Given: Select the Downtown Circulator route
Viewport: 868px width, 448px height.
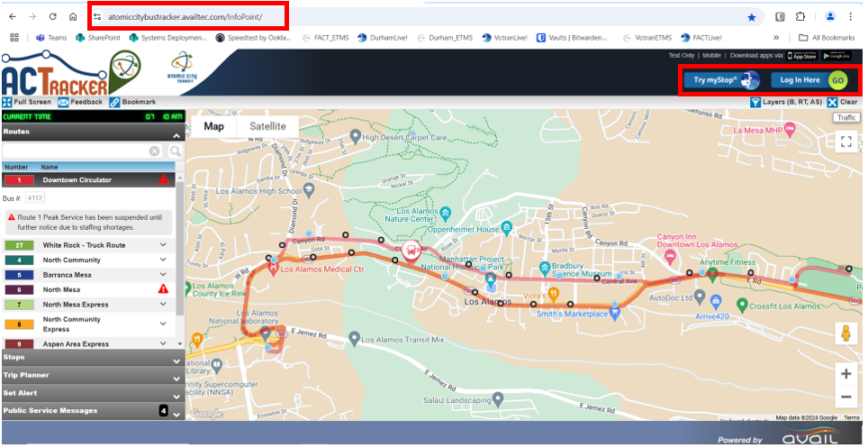Looking at the screenshot, I should [x=88, y=179].
